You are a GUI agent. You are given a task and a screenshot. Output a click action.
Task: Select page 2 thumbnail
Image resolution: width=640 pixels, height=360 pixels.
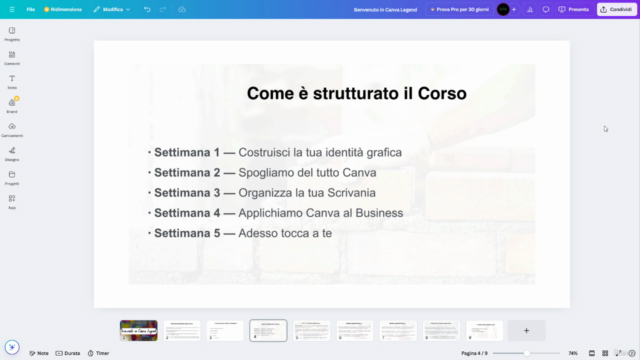click(x=182, y=331)
